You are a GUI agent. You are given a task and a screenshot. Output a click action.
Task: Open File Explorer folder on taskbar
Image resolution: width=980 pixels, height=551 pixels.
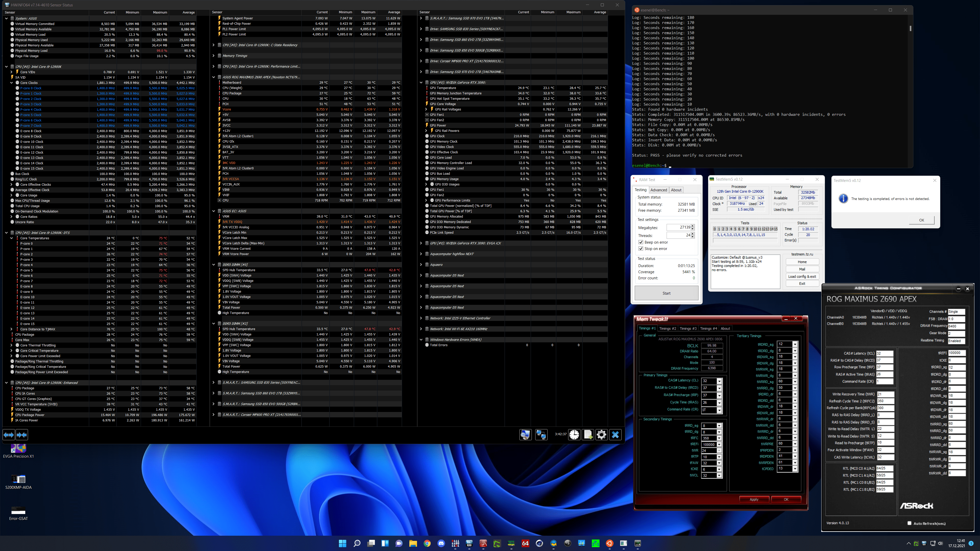(x=413, y=543)
